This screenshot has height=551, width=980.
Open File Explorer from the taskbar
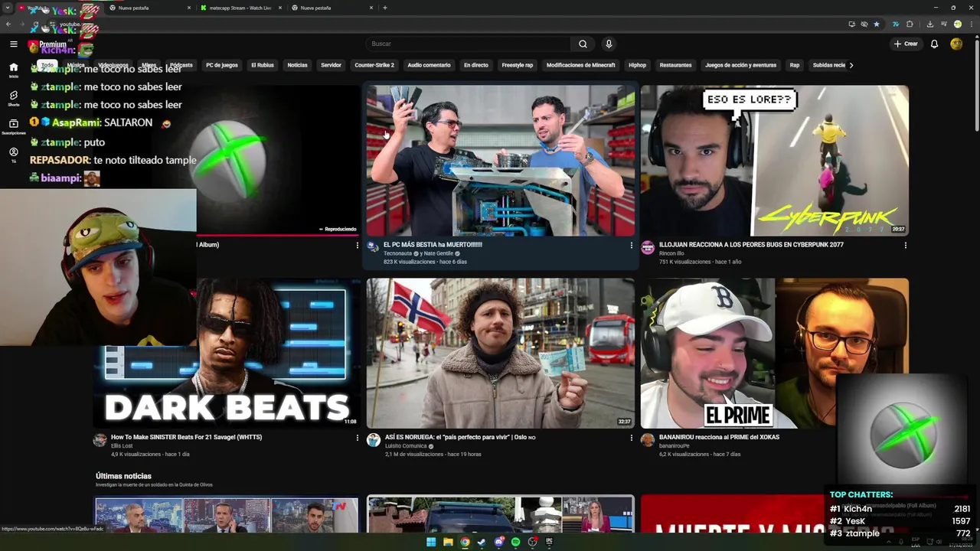[448, 542]
